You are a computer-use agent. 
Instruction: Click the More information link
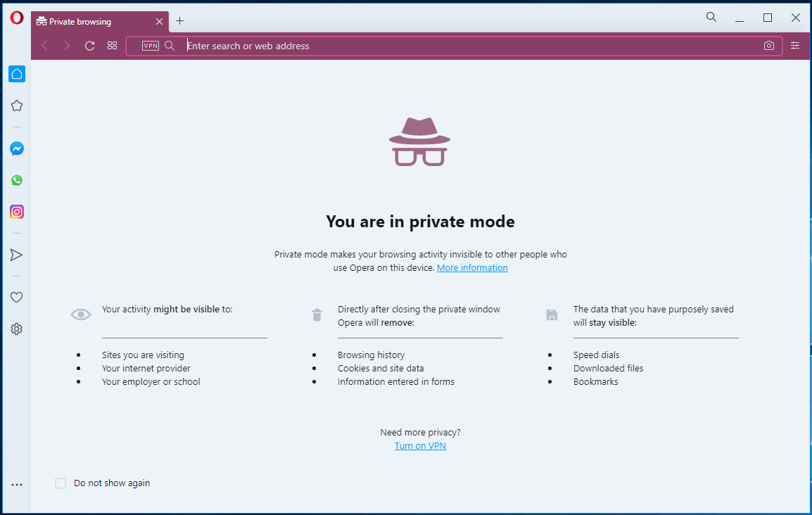pyautogui.click(x=472, y=267)
